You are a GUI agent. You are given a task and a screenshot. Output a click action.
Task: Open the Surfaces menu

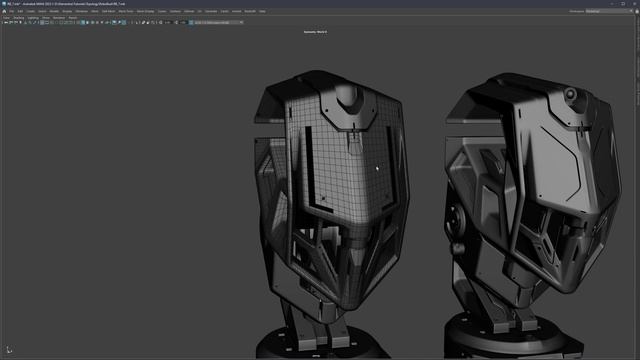tap(175, 11)
